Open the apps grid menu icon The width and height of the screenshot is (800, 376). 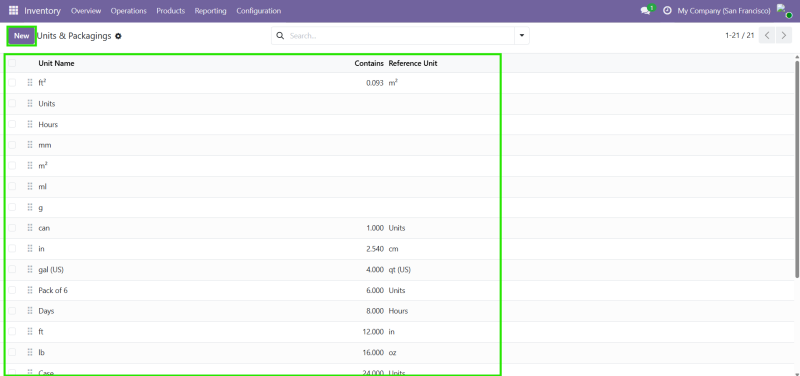pos(13,11)
